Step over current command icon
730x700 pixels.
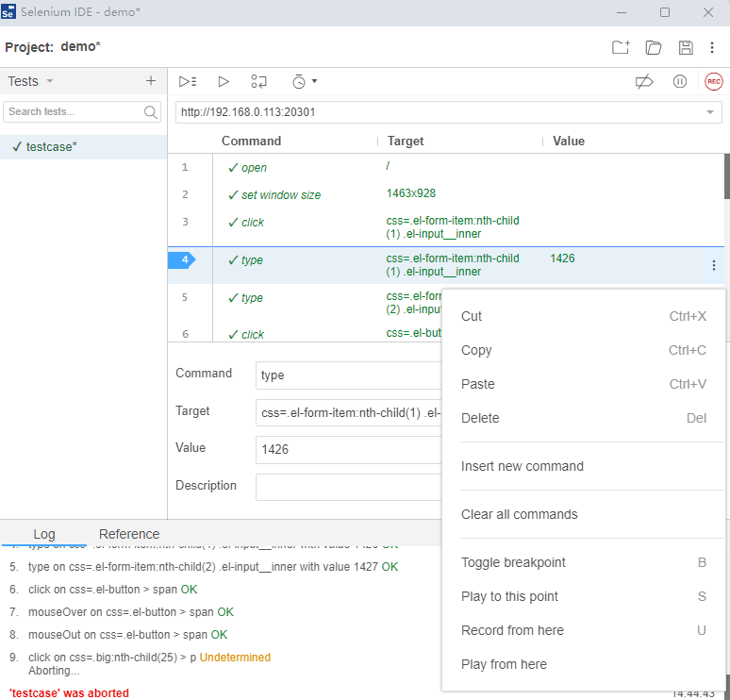tap(258, 81)
